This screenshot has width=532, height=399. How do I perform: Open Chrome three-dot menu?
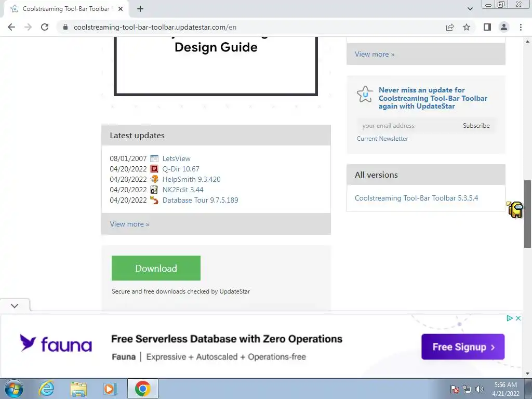(521, 27)
